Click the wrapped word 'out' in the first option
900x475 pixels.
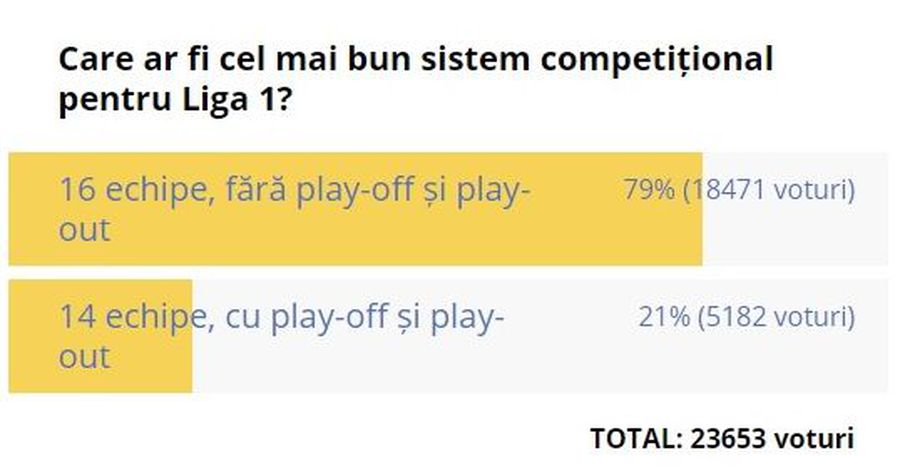pyautogui.click(x=84, y=230)
